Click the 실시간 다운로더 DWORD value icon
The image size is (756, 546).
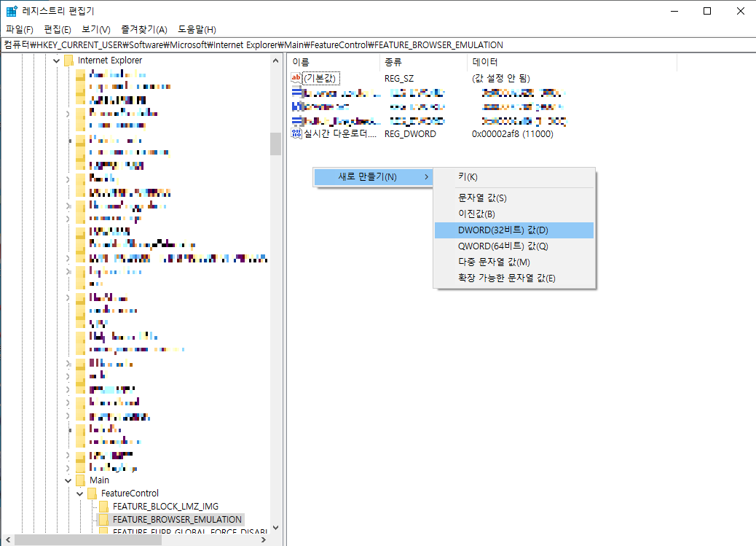coord(296,133)
